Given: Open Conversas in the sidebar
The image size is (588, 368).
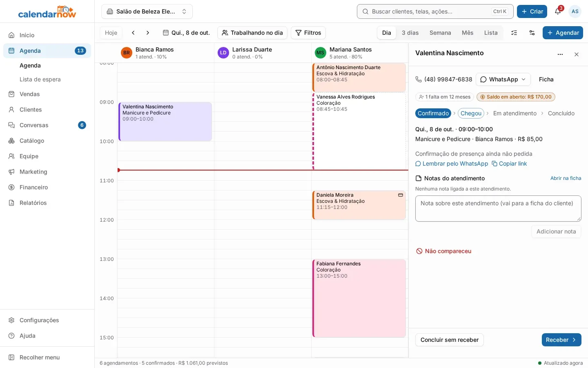Looking at the screenshot, I should tap(47, 125).
